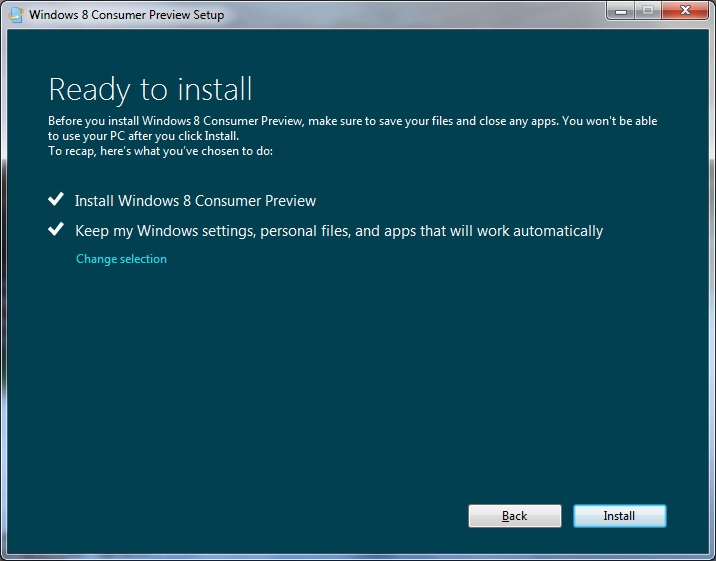
Task: Click the "Before you install Windows 8" paragraph
Action: pos(353,128)
